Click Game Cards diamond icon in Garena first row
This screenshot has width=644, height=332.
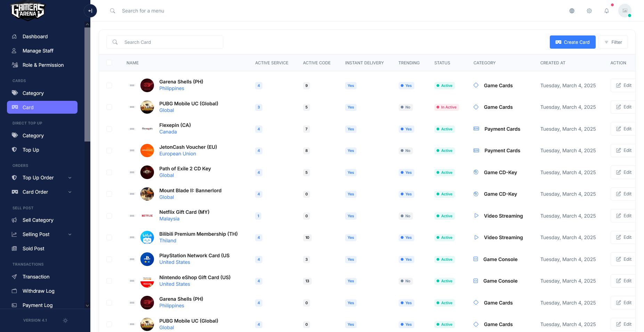pyautogui.click(x=476, y=85)
